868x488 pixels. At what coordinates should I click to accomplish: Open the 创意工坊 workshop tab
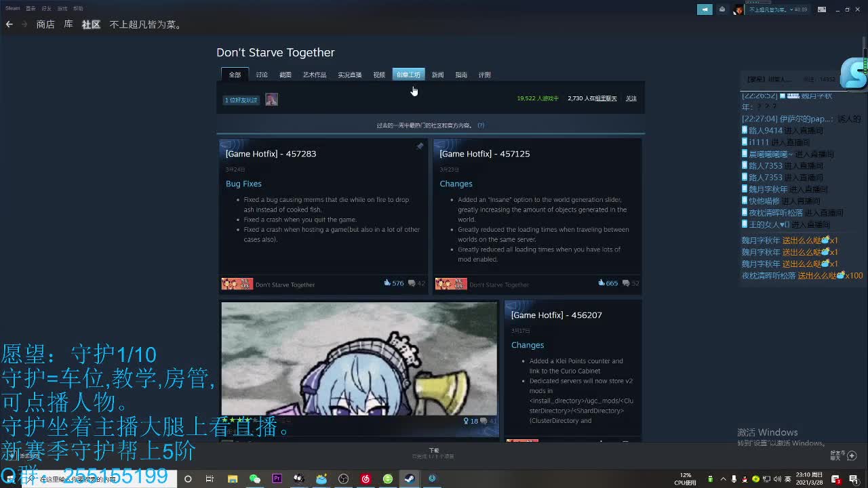[x=408, y=75]
